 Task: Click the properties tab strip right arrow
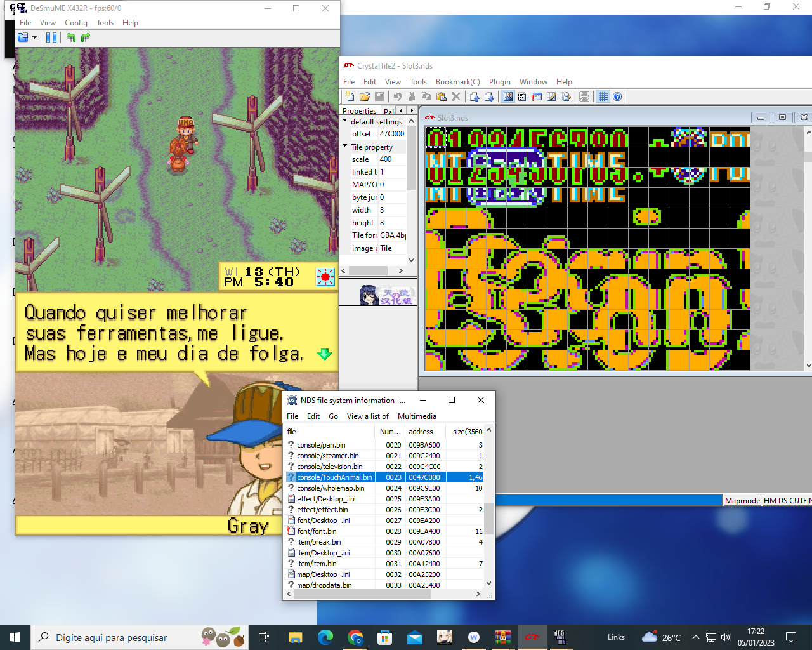tap(412, 110)
